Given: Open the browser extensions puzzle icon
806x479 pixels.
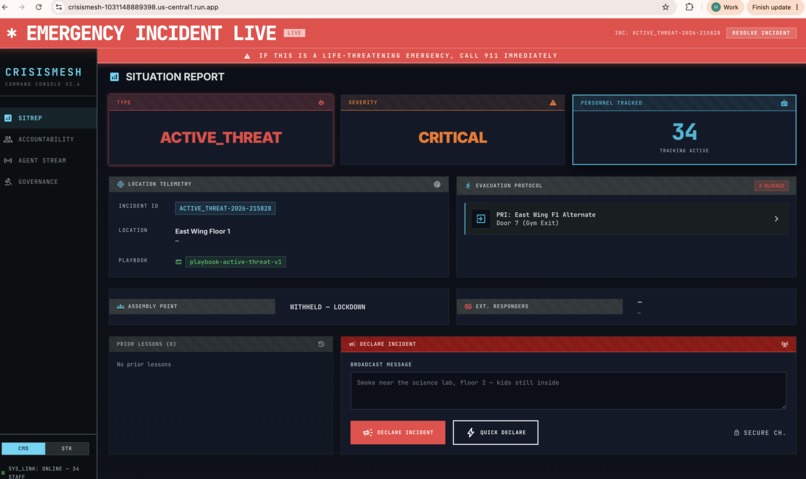Looking at the screenshot, I should tap(689, 7).
